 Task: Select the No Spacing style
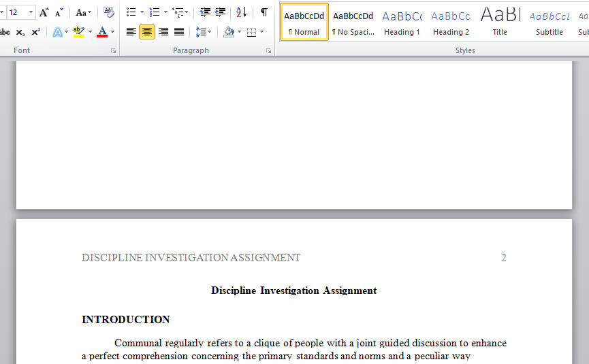(x=353, y=22)
